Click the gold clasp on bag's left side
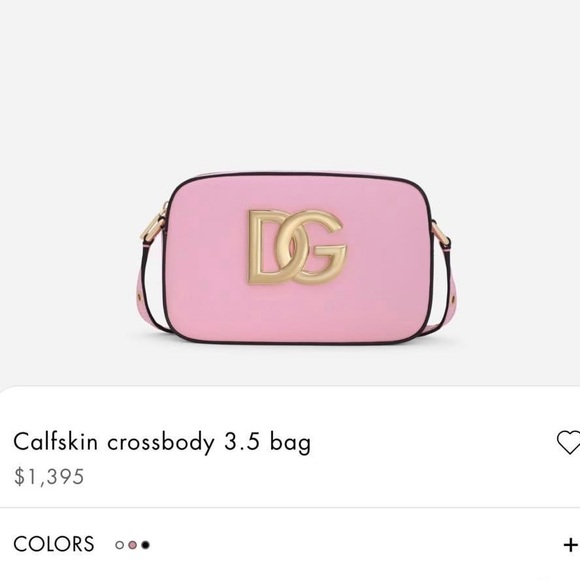The height and width of the screenshot is (580, 580). (157, 223)
